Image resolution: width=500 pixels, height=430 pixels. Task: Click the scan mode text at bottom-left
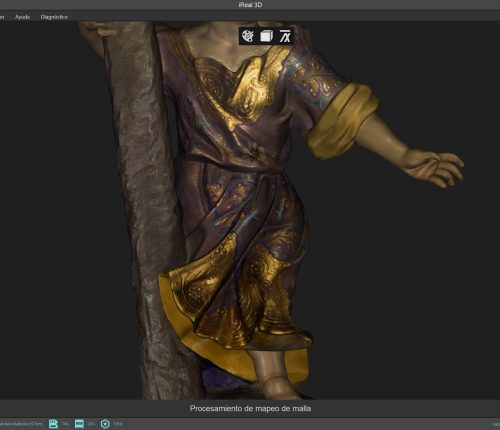click(21, 424)
